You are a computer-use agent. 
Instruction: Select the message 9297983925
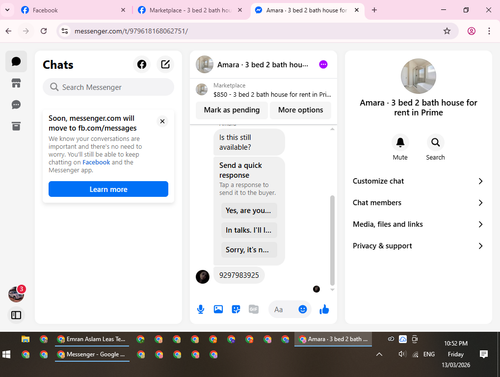click(239, 275)
